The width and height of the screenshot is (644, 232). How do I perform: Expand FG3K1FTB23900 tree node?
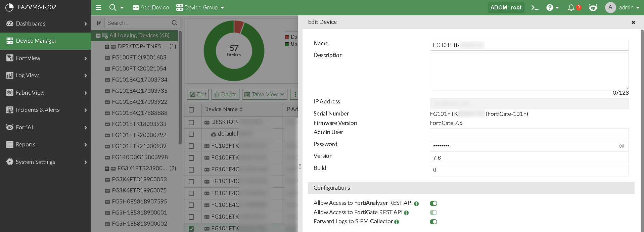point(107,169)
